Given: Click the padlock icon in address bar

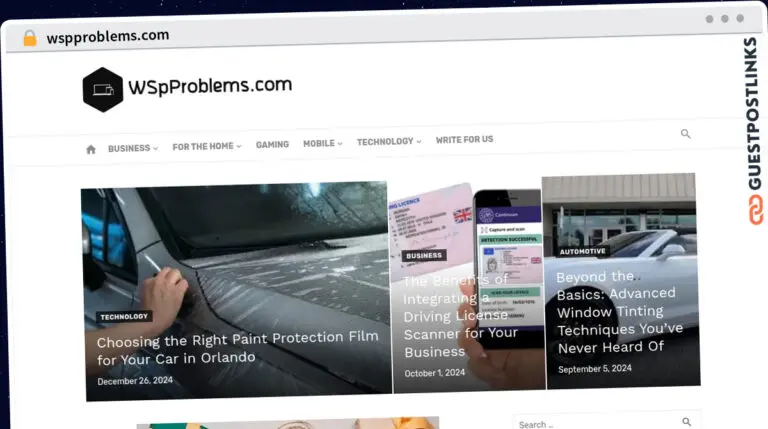Looking at the screenshot, I should [x=30, y=38].
